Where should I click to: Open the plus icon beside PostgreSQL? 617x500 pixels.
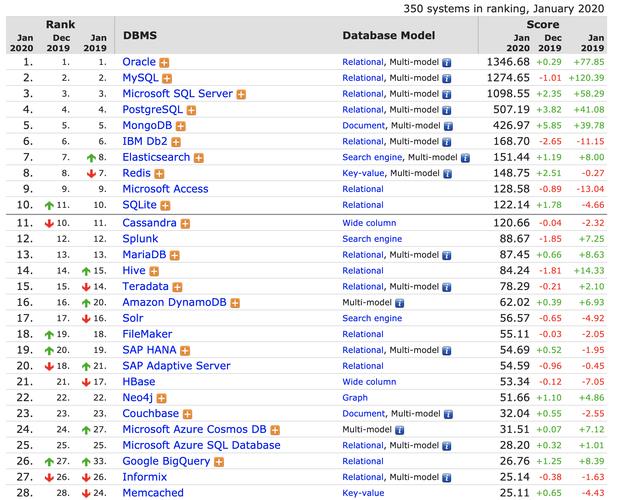pyautogui.click(x=191, y=110)
